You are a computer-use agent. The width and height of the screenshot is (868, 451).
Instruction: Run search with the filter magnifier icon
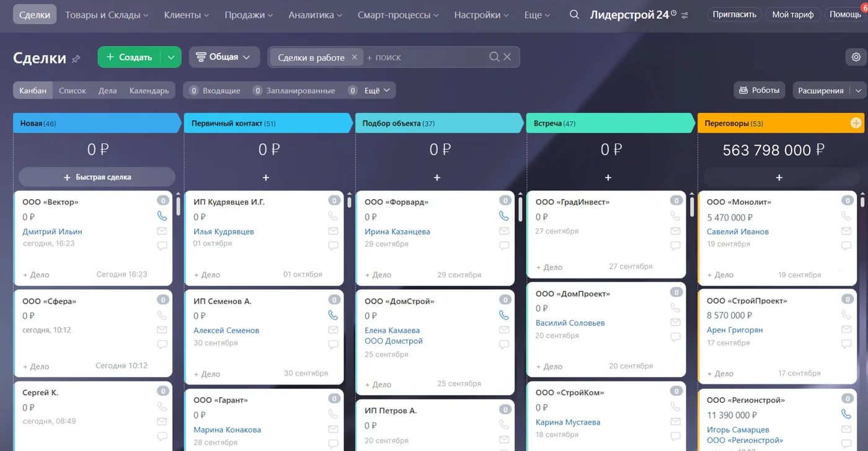[x=494, y=57]
